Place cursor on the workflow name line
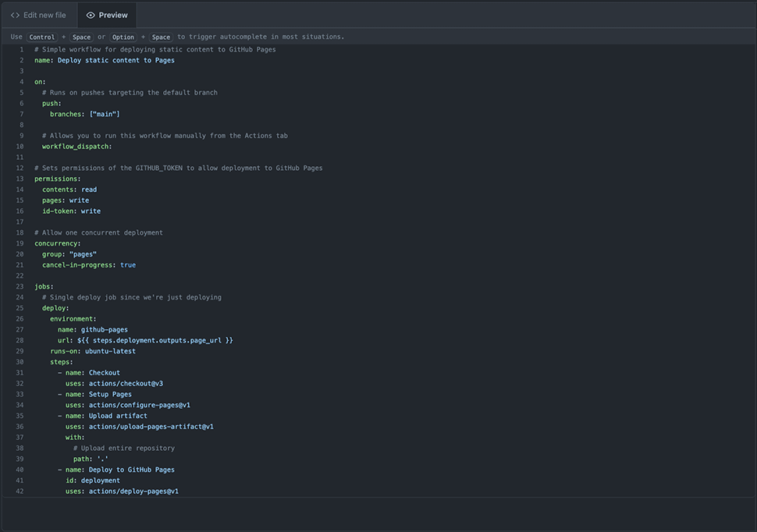The width and height of the screenshot is (757, 532). point(105,60)
